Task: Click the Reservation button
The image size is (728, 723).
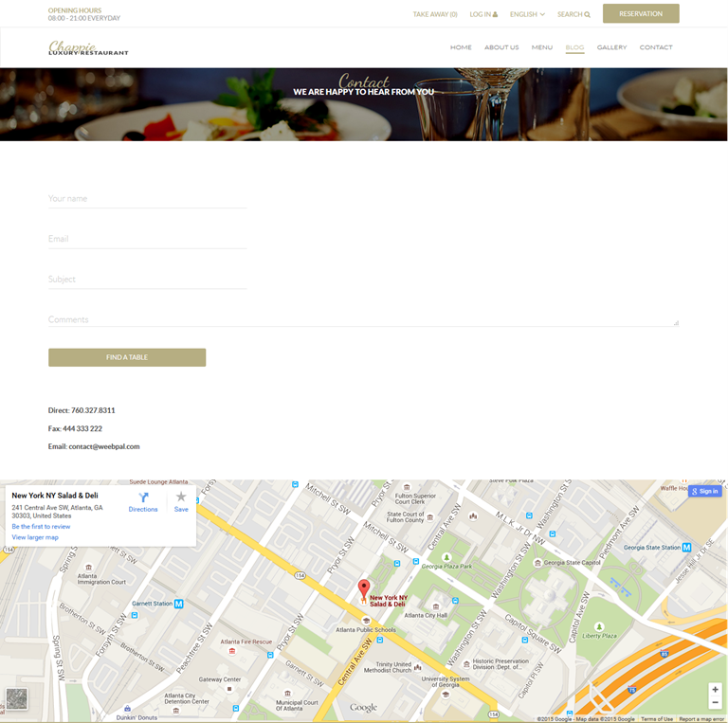Action: pyautogui.click(x=641, y=13)
